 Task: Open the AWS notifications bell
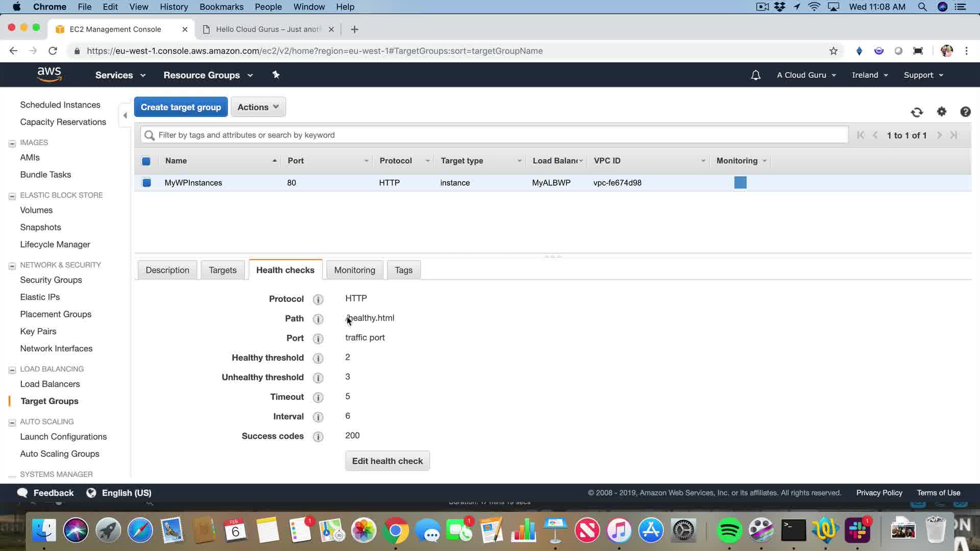click(x=755, y=75)
